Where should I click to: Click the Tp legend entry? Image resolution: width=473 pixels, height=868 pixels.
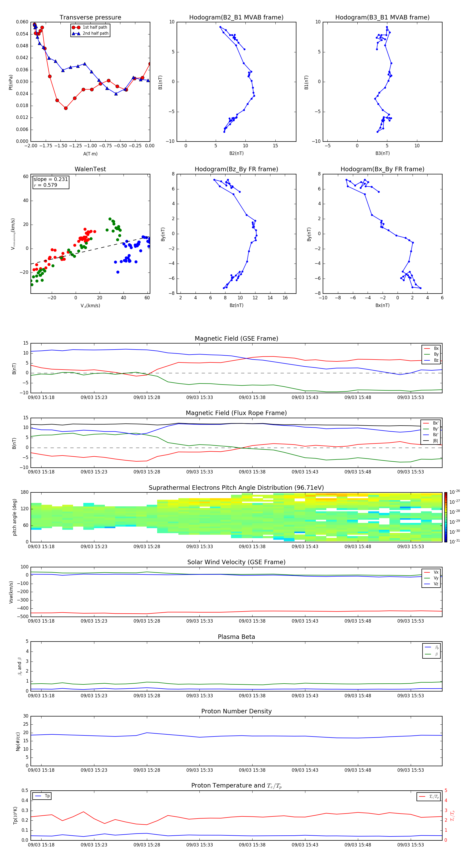click(x=42, y=796)
